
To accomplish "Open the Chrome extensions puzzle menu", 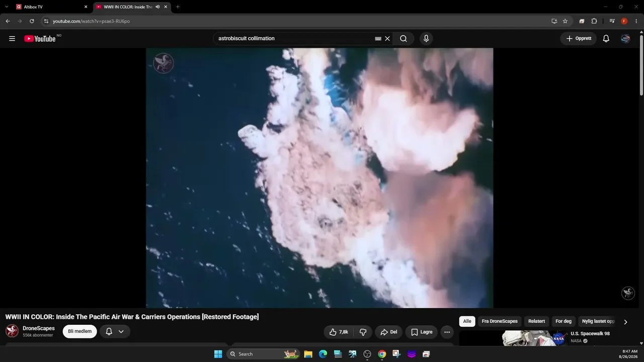I will click(594, 21).
